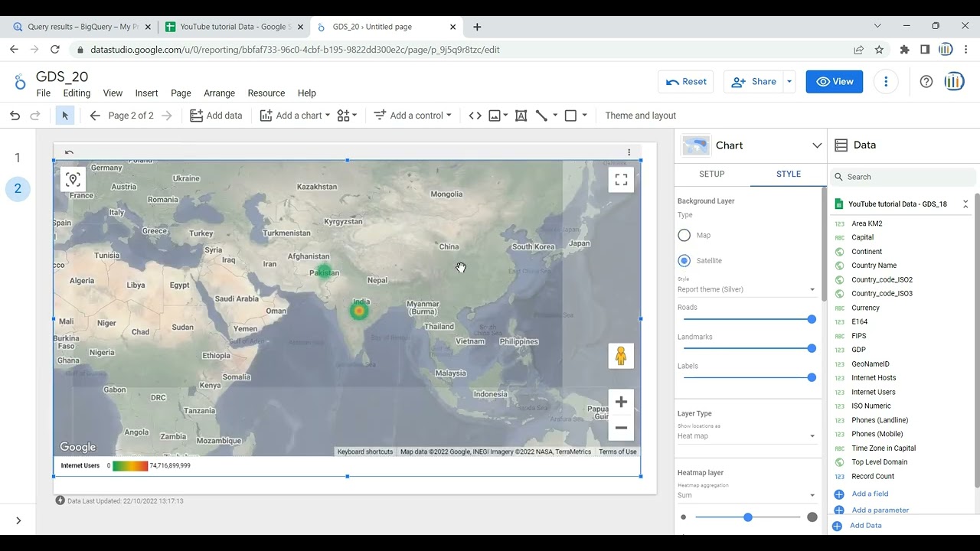Toggle map fullscreen view
This screenshot has height=551, width=980.
pos(621,180)
